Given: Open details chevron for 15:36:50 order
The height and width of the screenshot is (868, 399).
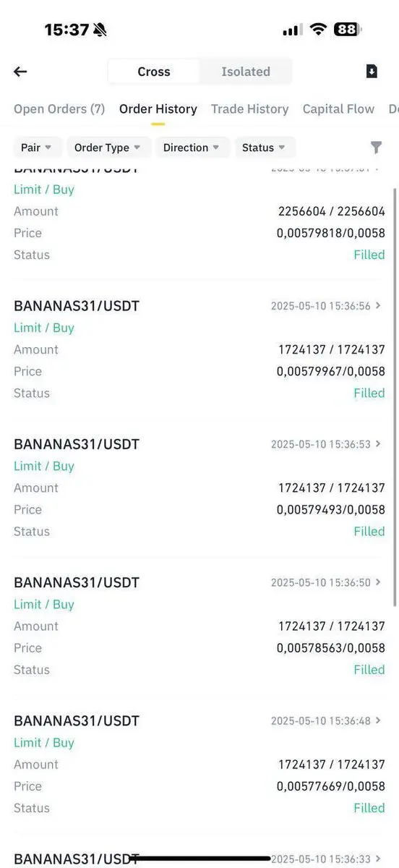Looking at the screenshot, I should click(378, 582).
